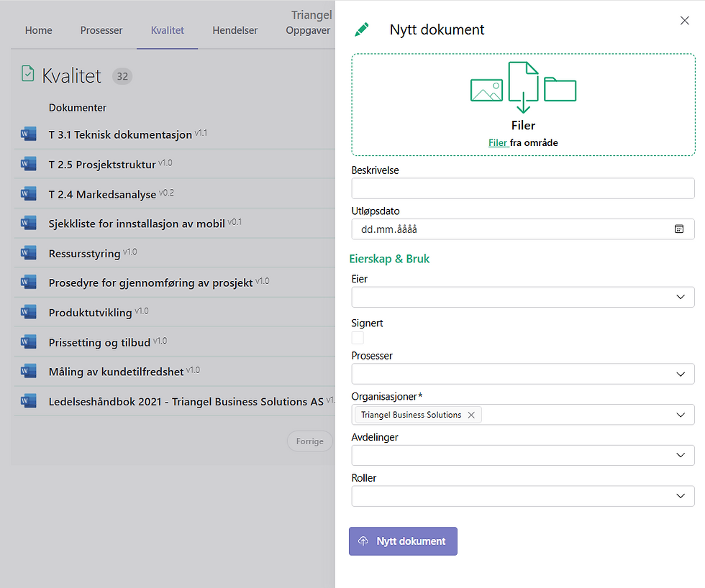The image size is (705, 588).
Task: Close the Nytt dokument panel
Action: point(685,21)
